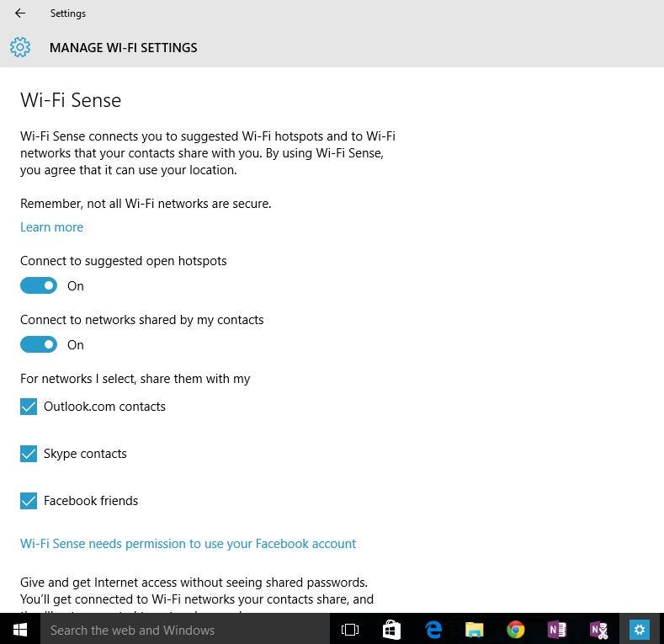The width and height of the screenshot is (664, 644).
Task: Launch the Windows Store from taskbar
Action: 391,630
